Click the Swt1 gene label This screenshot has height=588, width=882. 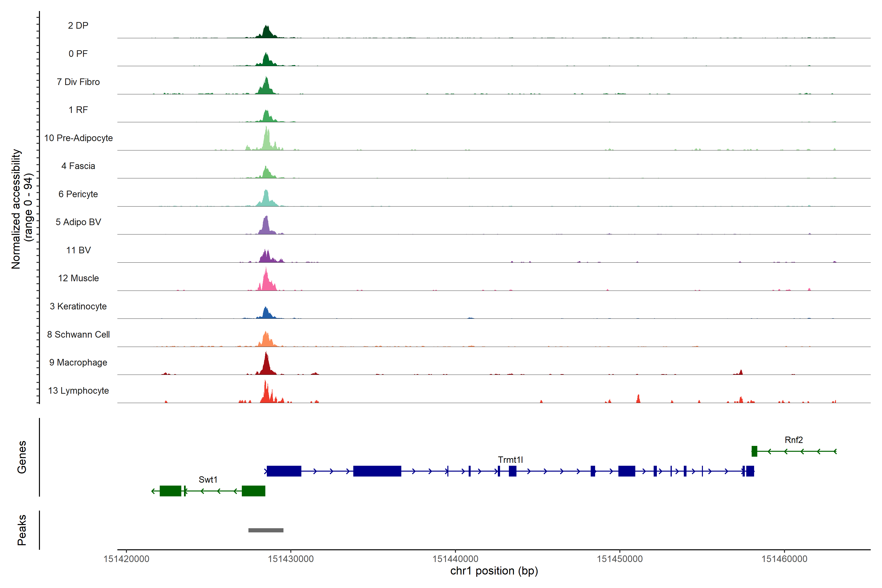(208, 480)
